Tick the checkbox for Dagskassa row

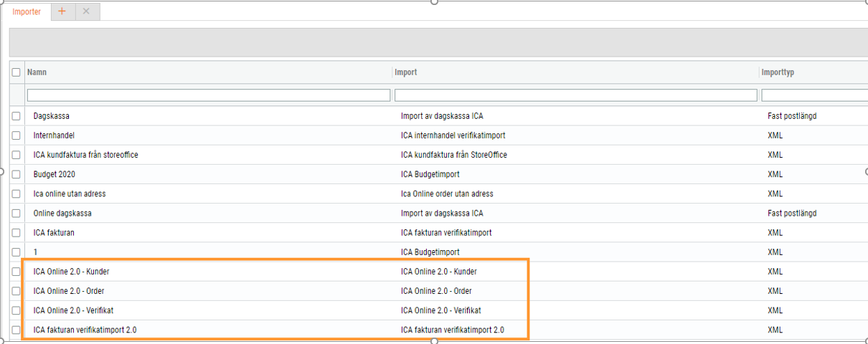pyautogui.click(x=16, y=116)
